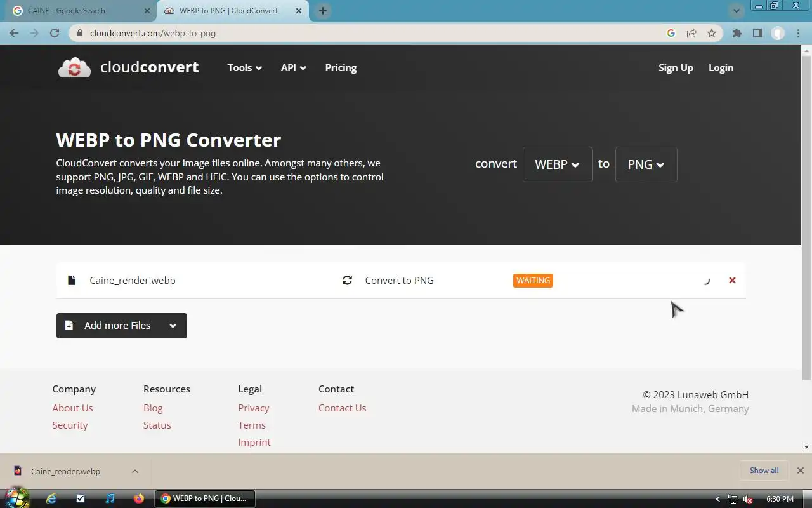Screen dimensions: 812x508
Task: Click the share page icon in address bar
Action: 691,33
